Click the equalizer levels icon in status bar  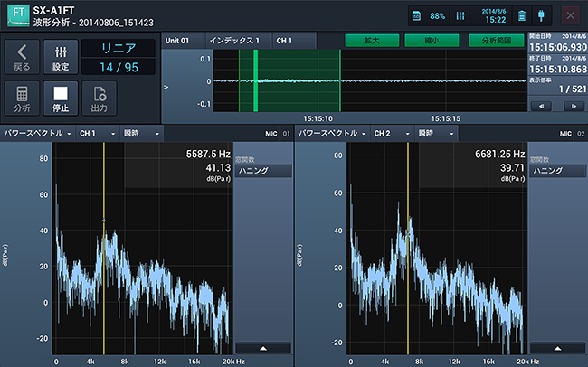click(x=460, y=15)
